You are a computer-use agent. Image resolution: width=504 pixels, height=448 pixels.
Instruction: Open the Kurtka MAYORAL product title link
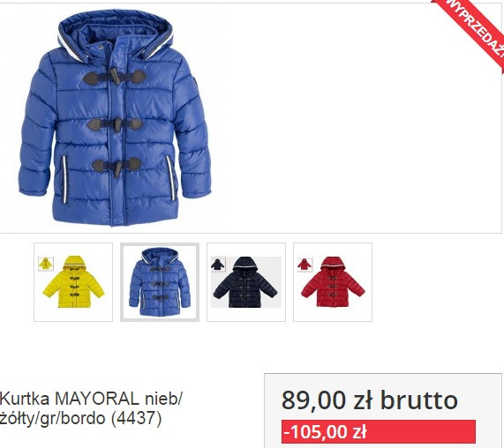point(91,408)
